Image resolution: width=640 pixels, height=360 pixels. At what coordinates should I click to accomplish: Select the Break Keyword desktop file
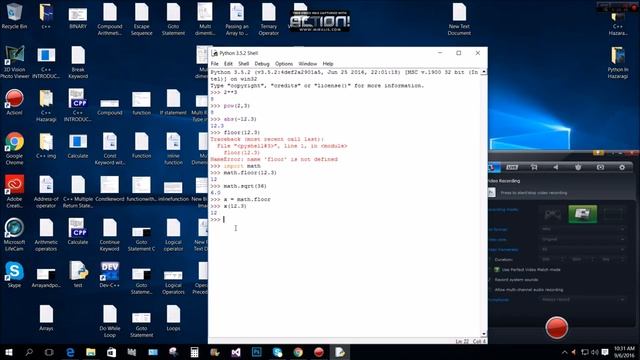tap(78, 62)
